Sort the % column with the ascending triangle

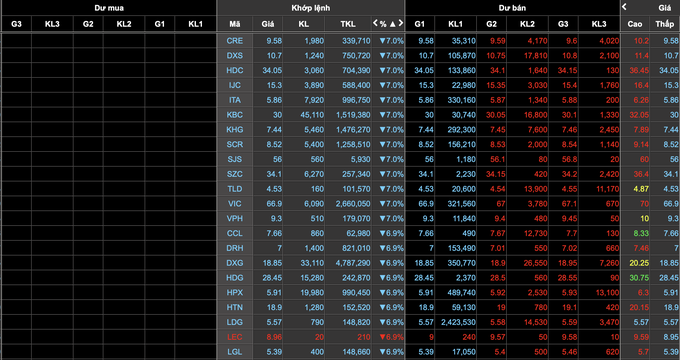pyautogui.click(x=392, y=24)
